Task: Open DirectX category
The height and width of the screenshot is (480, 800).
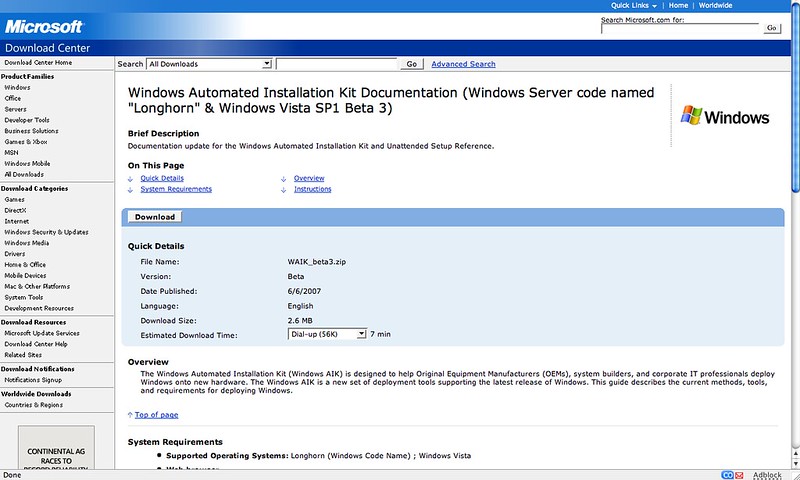Action: [15, 210]
